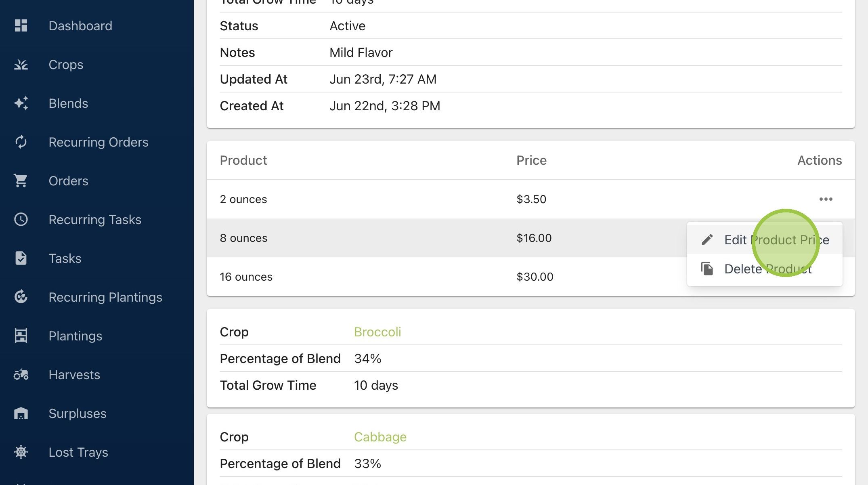Click the Recurring Plantings icon

[x=21, y=297]
